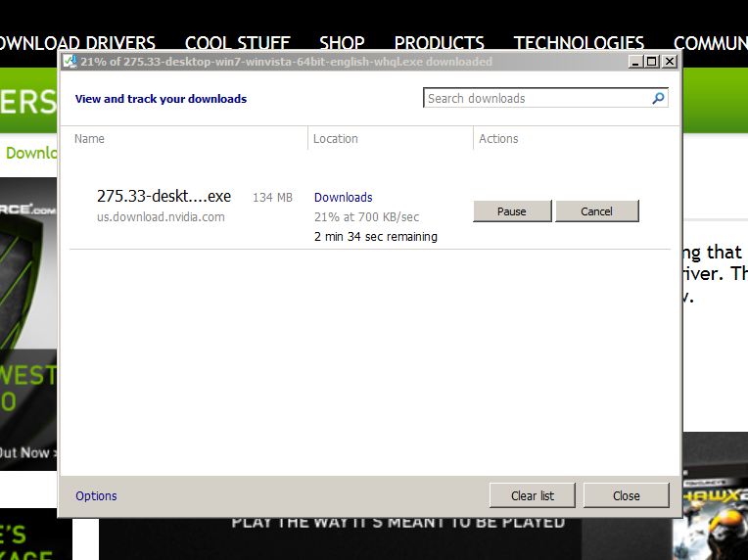Open the Downloads folder location link
The height and width of the screenshot is (560, 748).
pyautogui.click(x=344, y=197)
